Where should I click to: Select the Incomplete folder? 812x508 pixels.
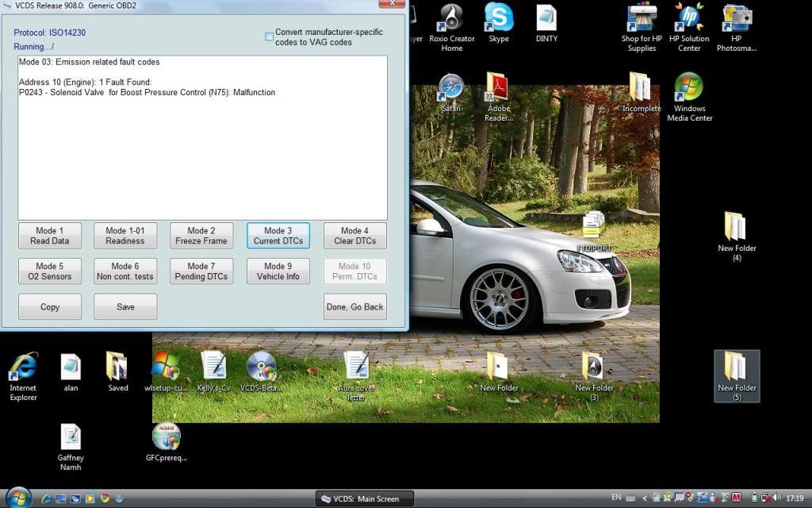641,93
